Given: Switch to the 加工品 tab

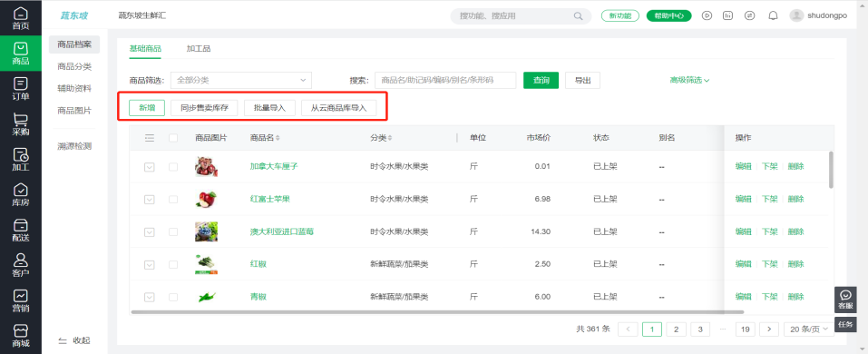Looking at the screenshot, I should tap(198, 48).
